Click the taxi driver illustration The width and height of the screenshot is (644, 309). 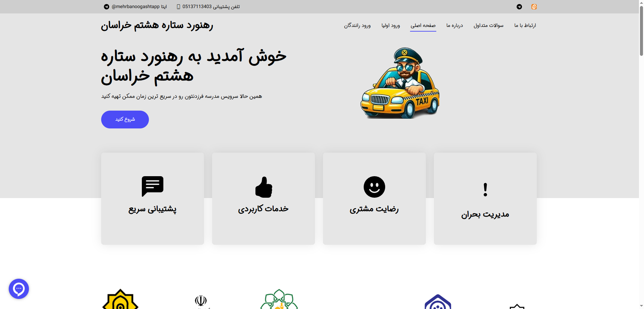[x=400, y=83]
